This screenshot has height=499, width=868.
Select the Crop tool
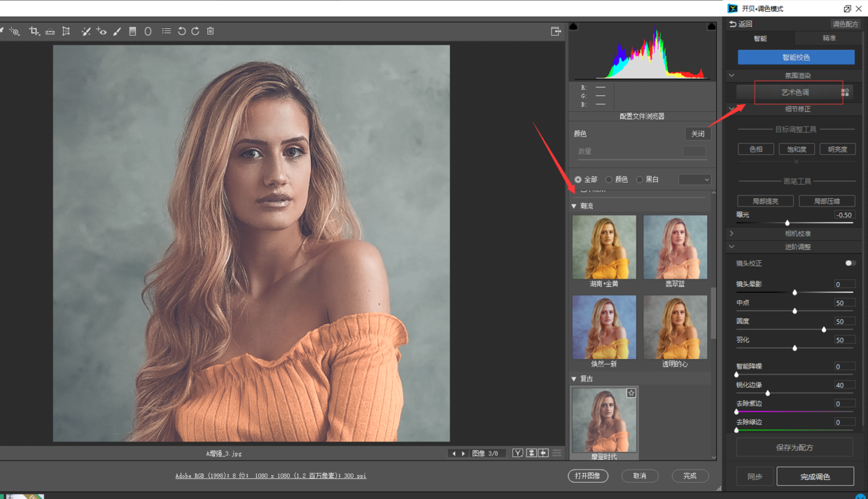point(34,31)
